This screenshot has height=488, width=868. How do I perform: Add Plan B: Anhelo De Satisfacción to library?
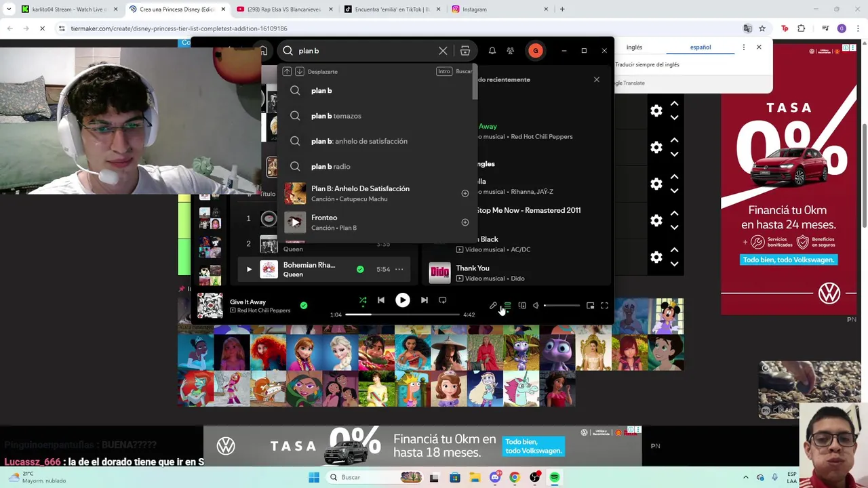point(465,193)
